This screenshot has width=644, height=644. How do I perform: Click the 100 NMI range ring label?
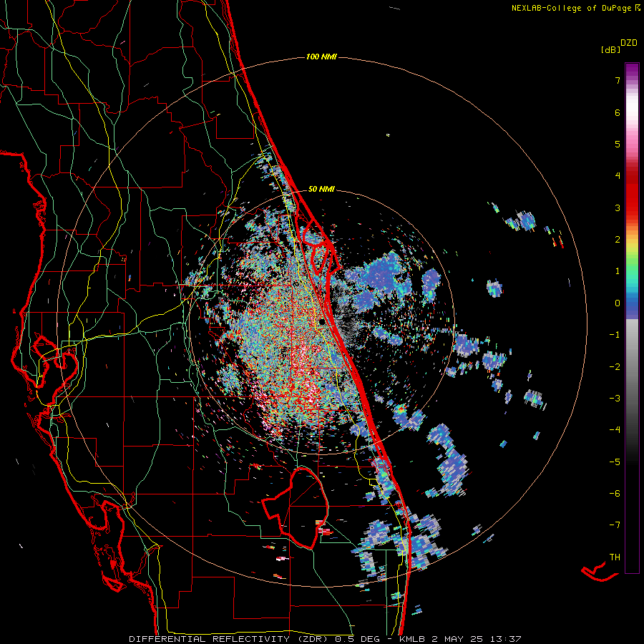(321, 57)
